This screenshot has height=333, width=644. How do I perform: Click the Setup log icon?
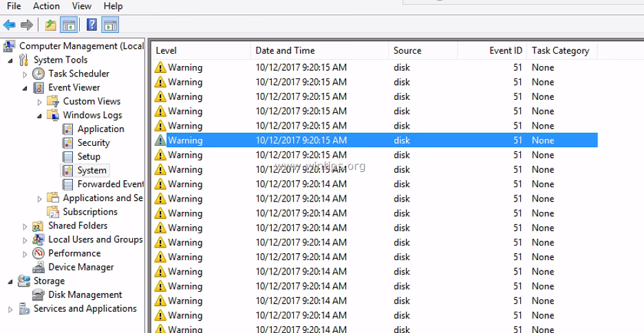67,156
